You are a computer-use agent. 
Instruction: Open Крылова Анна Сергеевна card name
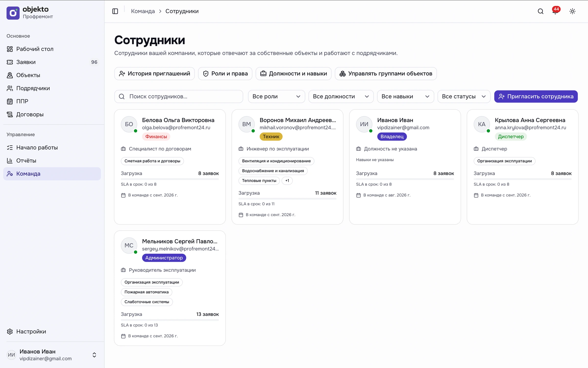pyautogui.click(x=530, y=120)
